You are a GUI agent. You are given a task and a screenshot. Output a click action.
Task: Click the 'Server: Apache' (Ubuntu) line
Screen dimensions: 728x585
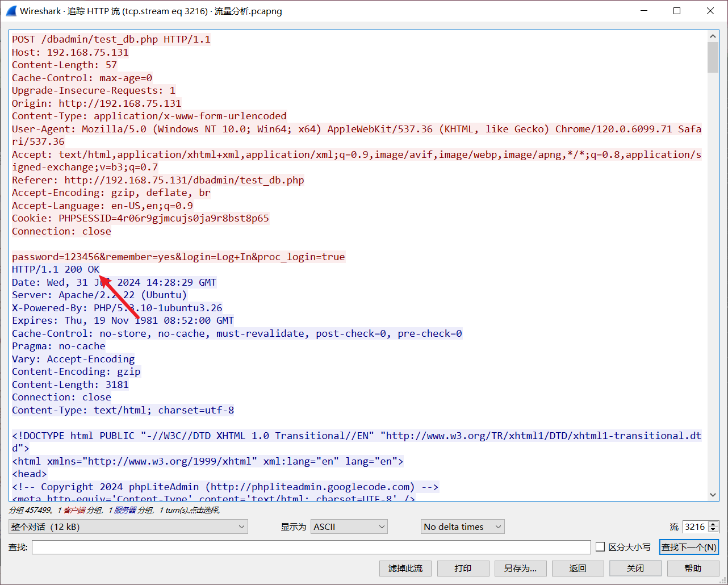pyautogui.click(x=99, y=295)
